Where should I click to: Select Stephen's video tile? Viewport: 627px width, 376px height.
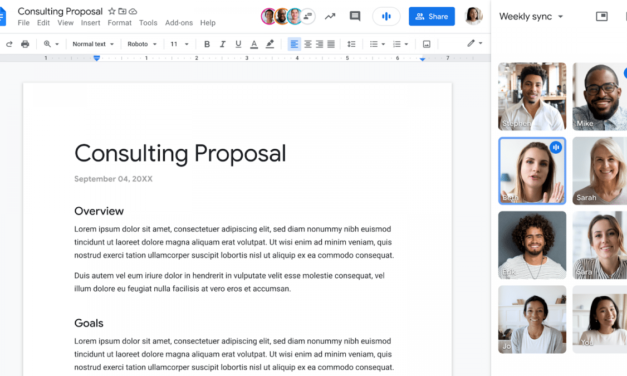click(x=532, y=96)
